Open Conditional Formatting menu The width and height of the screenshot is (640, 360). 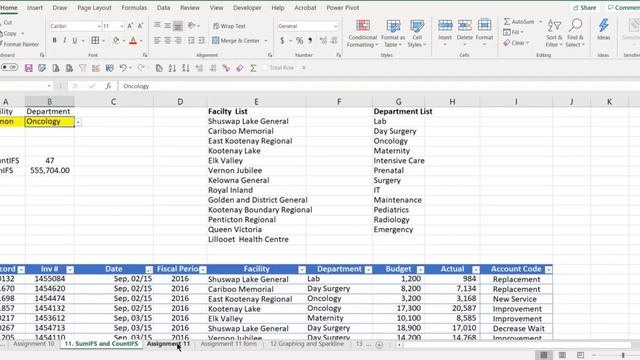click(x=363, y=33)
